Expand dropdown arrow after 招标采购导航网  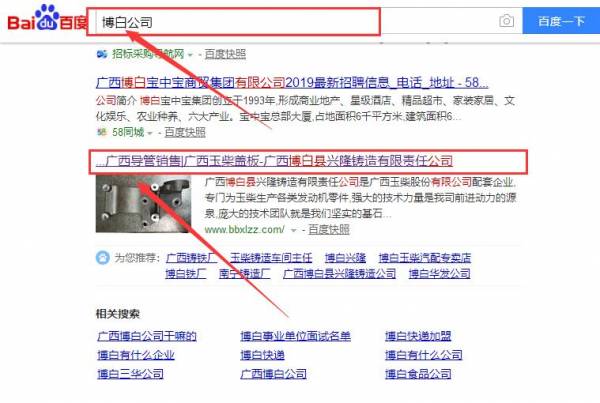[196, 53]
